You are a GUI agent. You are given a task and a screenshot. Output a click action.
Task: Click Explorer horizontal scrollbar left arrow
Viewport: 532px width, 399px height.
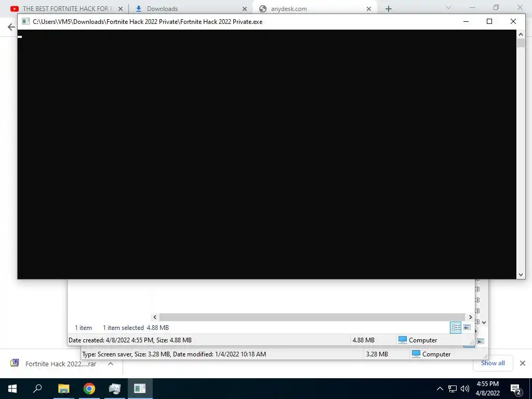coord(155,317)
